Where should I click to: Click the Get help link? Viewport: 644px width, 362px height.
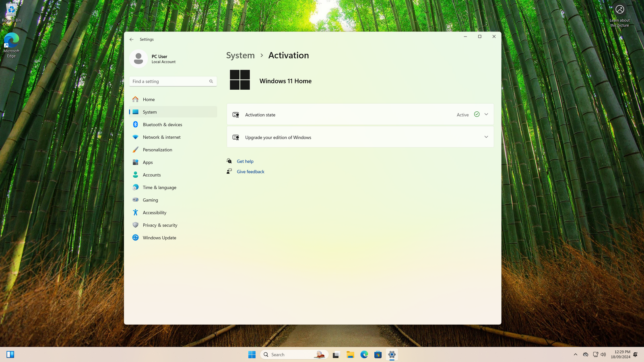[x=245, y=161]
